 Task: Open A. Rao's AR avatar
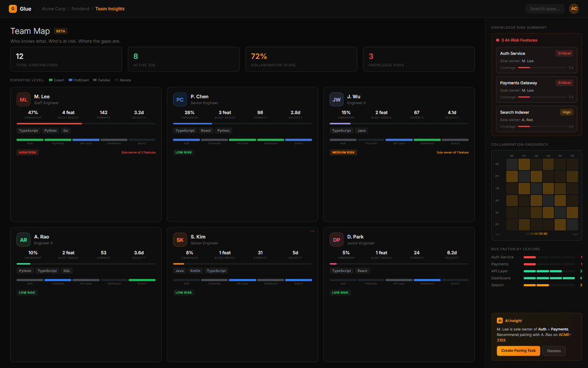(x=23, y=240)
